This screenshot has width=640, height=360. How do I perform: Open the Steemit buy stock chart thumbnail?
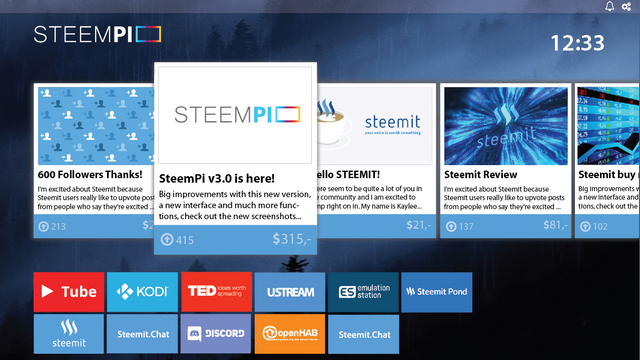[609, 126]
